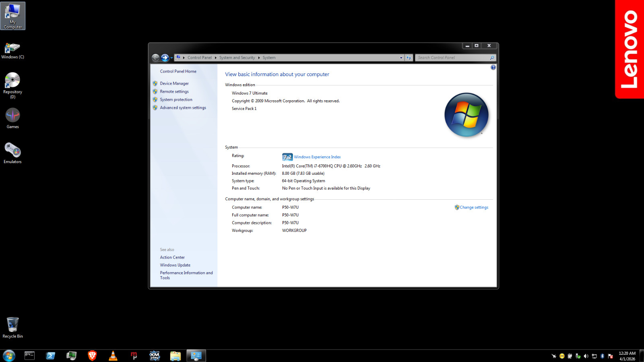Click the Windows 7 Ultimate edition text

250,93
